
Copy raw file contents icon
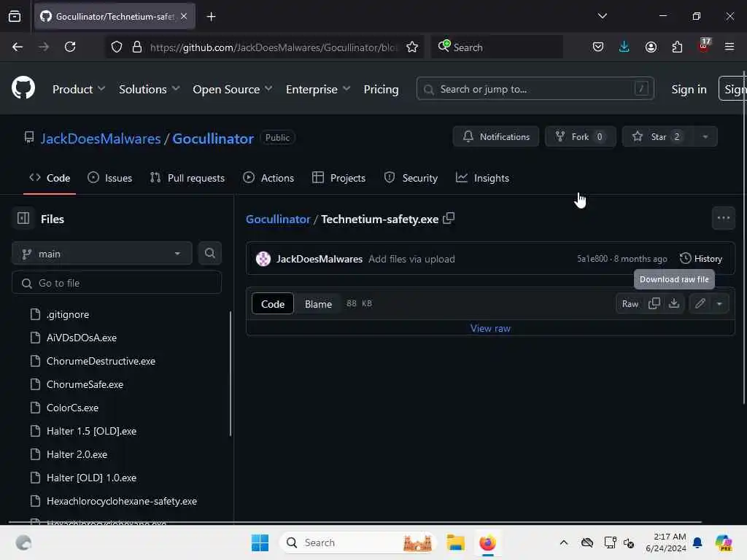pos(654,303)
